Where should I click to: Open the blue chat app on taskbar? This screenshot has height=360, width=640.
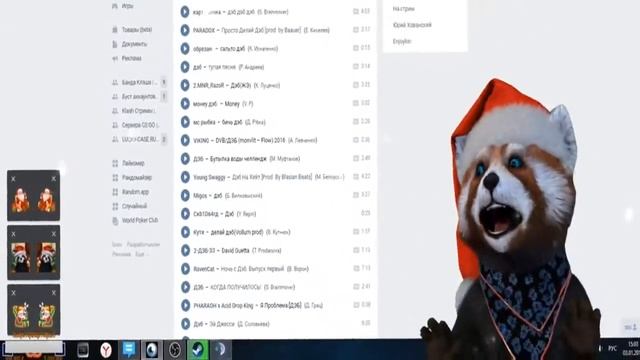pyautogui.click(x=129, y=350)
